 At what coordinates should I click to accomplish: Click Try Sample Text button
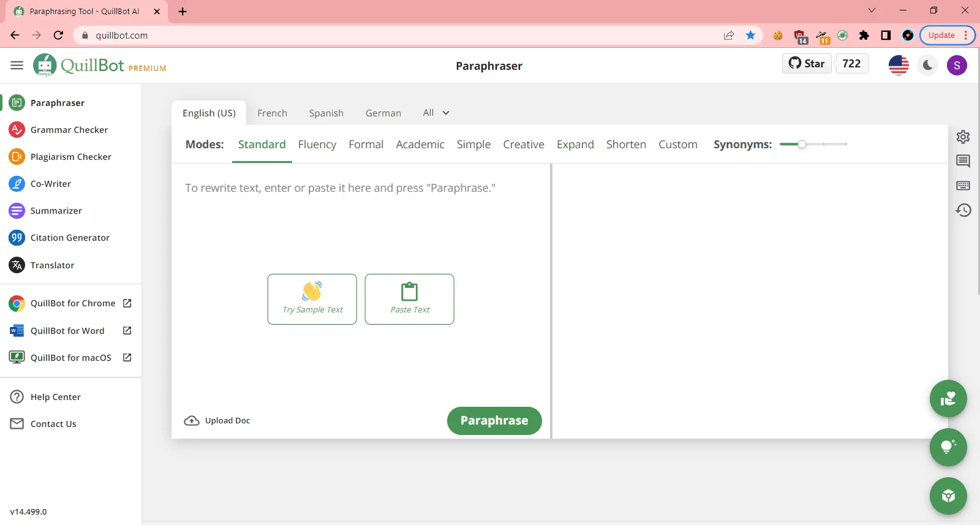tap(312, 299)
